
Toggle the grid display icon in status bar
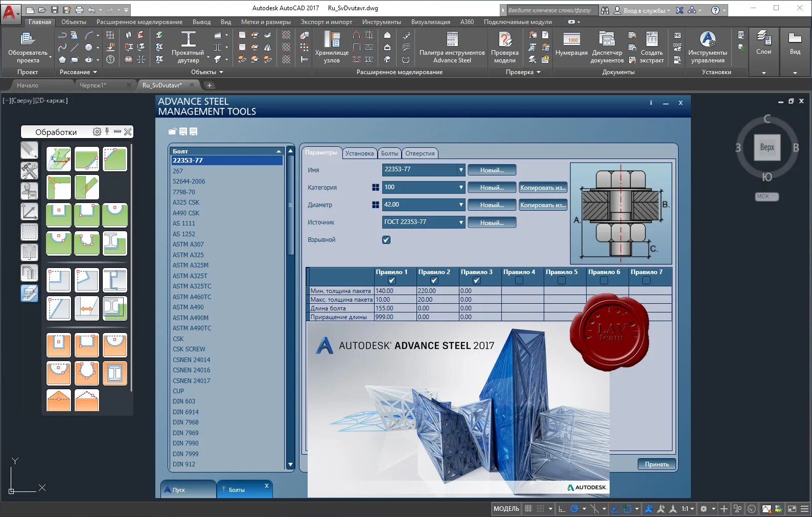528,509
